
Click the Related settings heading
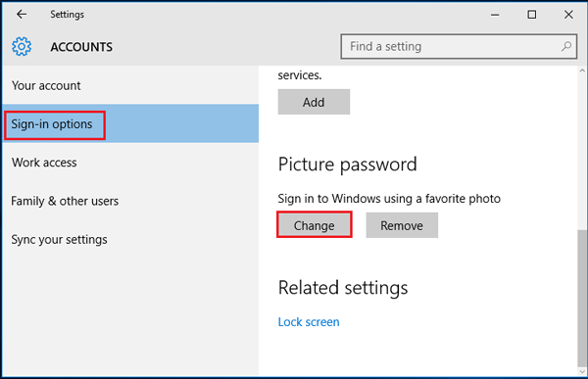[343, 288]
